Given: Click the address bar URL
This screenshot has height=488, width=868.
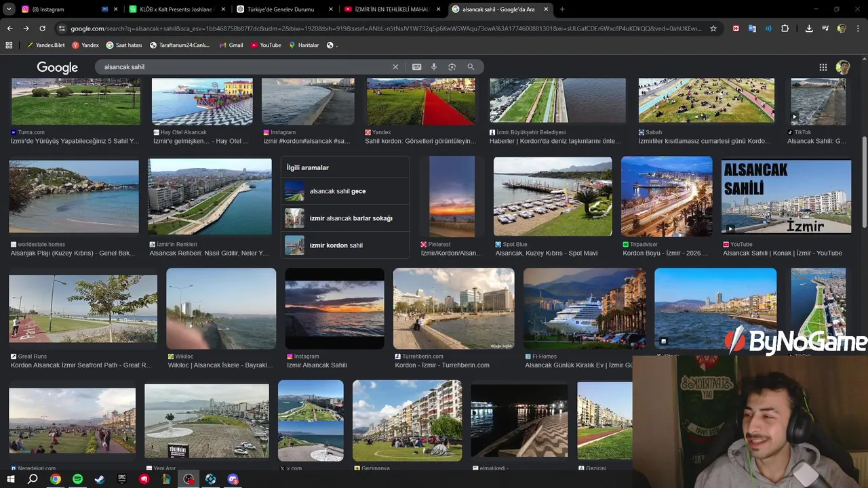Looking at the screenshot, I should coord(387,28).
